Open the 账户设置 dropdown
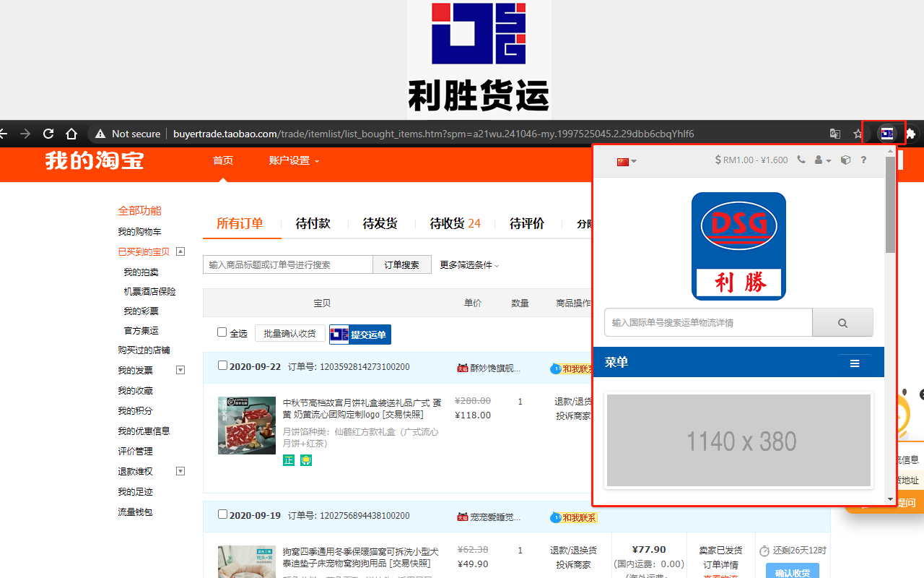924x578 pixels. [x=294, y=160]
